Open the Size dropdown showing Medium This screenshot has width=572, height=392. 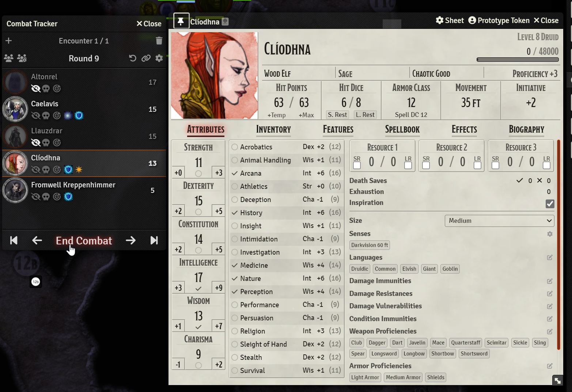tap(499, 221)
